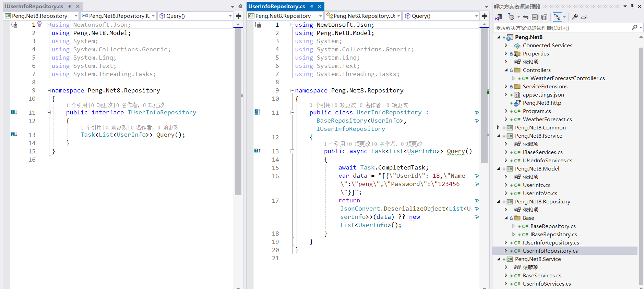The height and width of the screenshot is (289, 644).
Task: Click the magnifier search icon in Solution Explorer
Action: [634, 28]
